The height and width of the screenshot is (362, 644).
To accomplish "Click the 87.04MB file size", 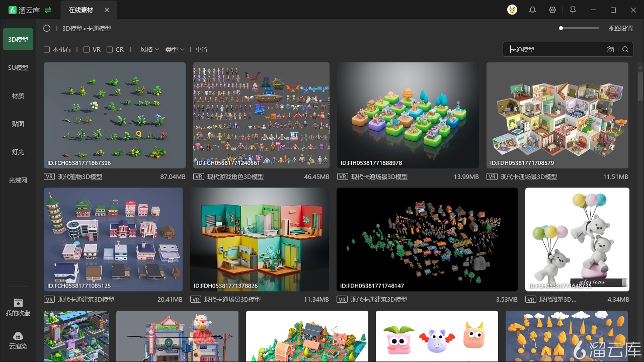I will click(173, 177).
